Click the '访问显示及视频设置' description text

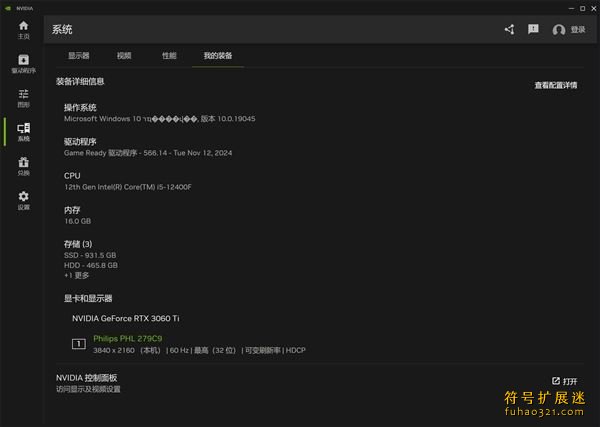pyautogui.click(x=88, y=389)
